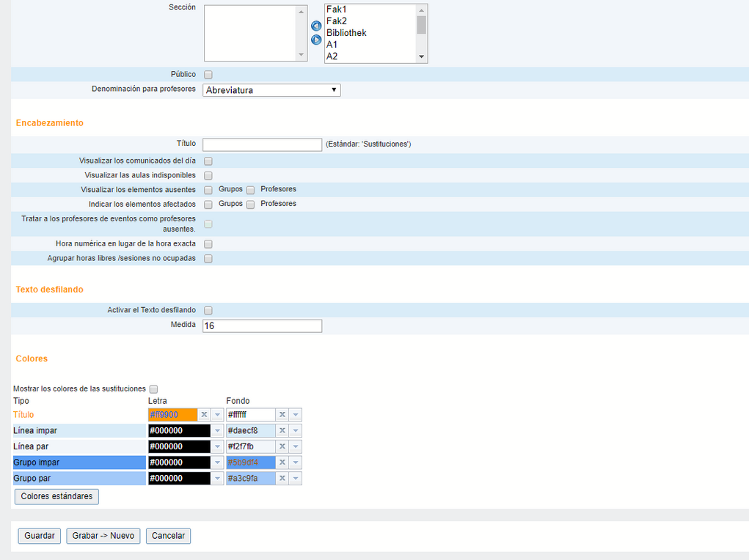This screenshot has height=560, width=749.
Task: Open Línea impar background color dropdown arrow
Action: [x=296, y=430]
